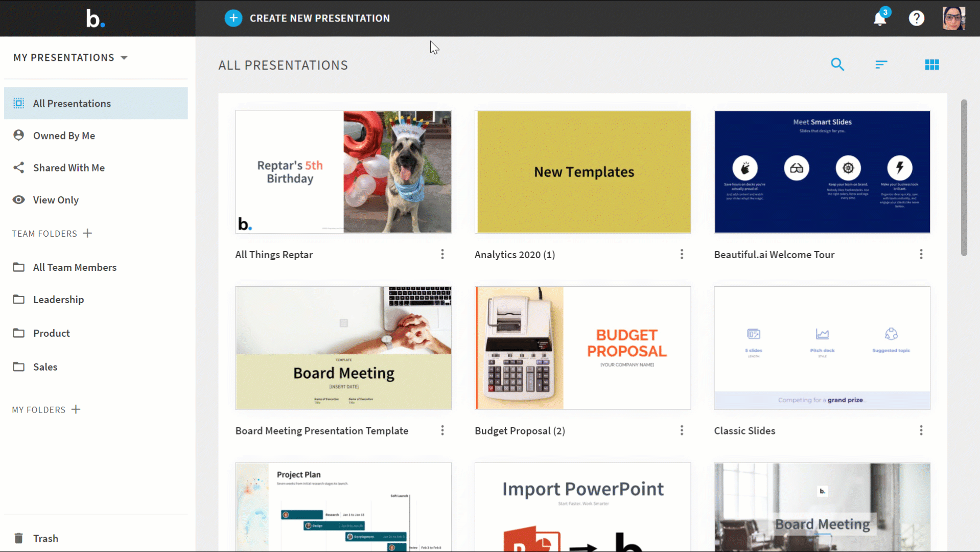
Task: Open the Classic Slides thumbnail
Action: click(822, 348)
